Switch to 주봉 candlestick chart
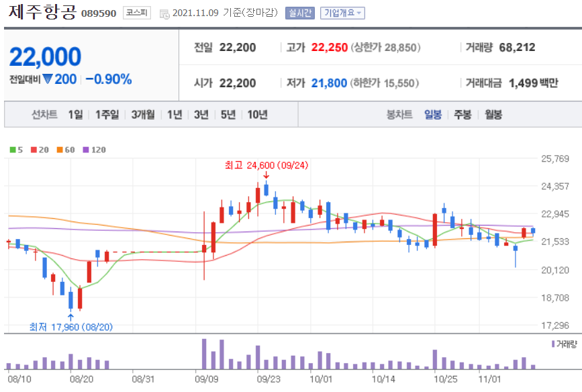 463,115
